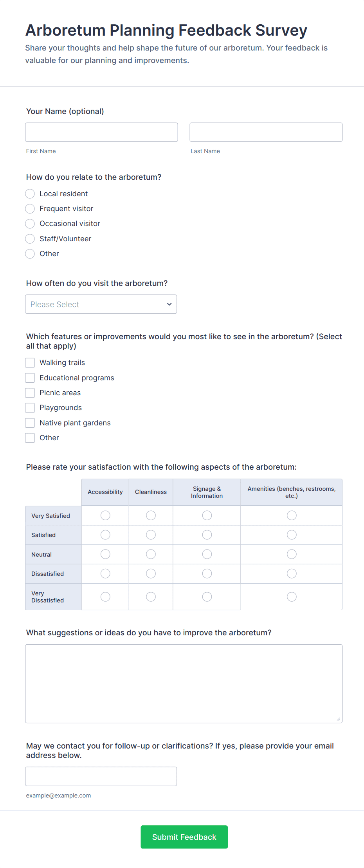Pick Staff/Volunteer as your relation
364x868 pixels.
tap(30, 239)
